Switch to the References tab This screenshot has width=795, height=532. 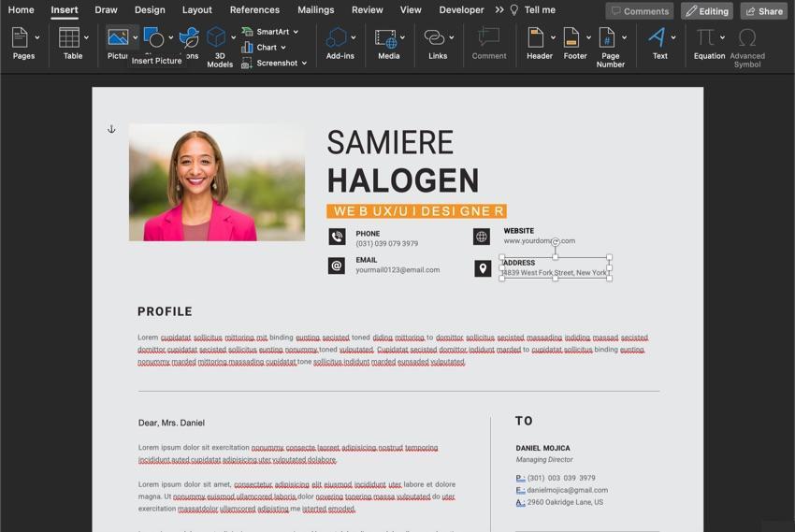point(254,9)
